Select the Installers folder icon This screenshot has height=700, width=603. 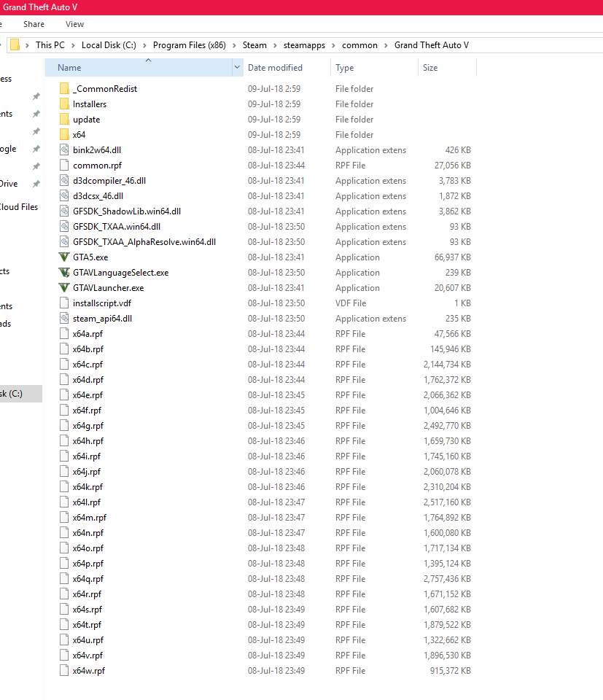point(64,104)
